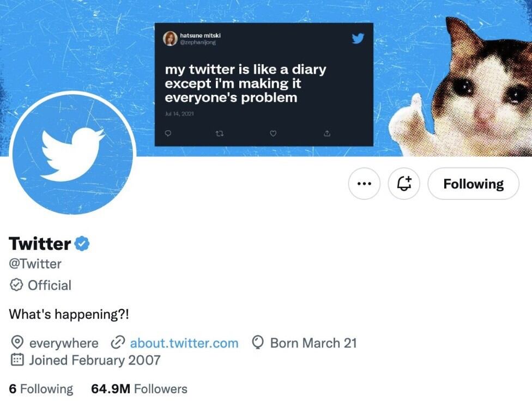View the 6 Following list
532x402 pixels.
pyautogui.click(x=41, y=389)
